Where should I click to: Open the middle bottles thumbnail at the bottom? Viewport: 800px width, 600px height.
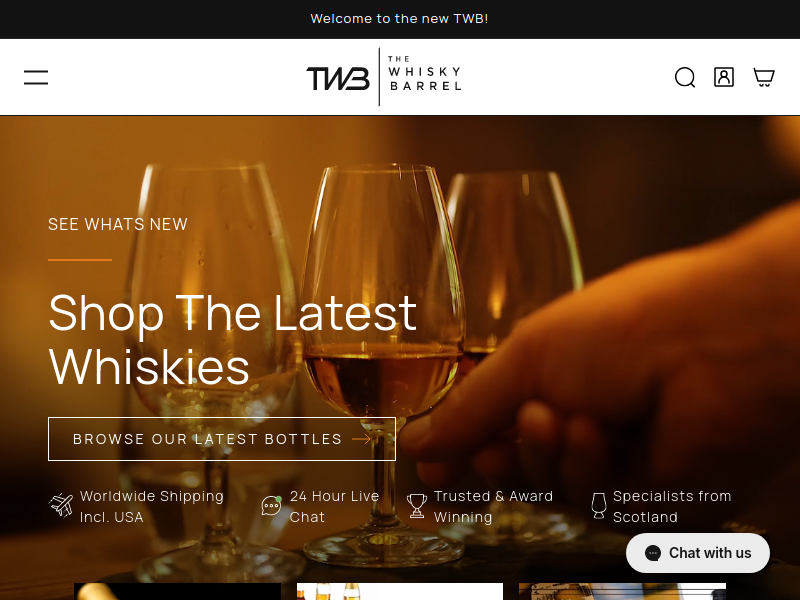[x=400, y=591]
